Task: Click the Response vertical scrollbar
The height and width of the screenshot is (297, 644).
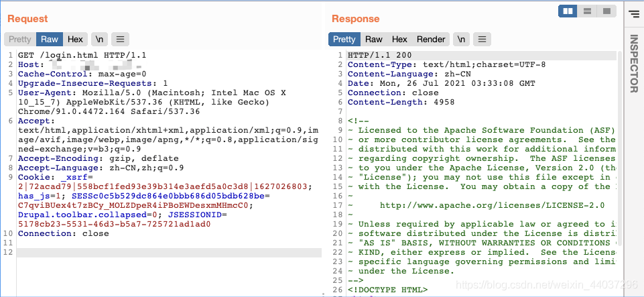Action: pos(619,148)
